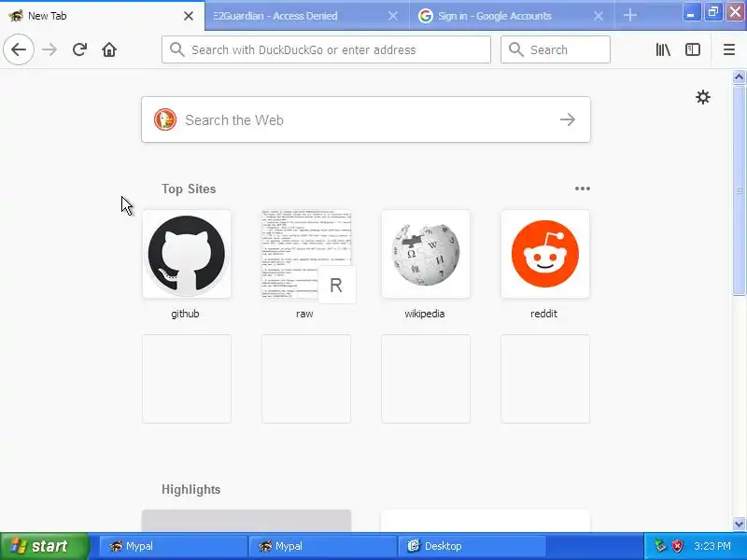The height and width of the screenshot is (560, 747).
Task: Click the reddit label text
Action: point(543,314)
